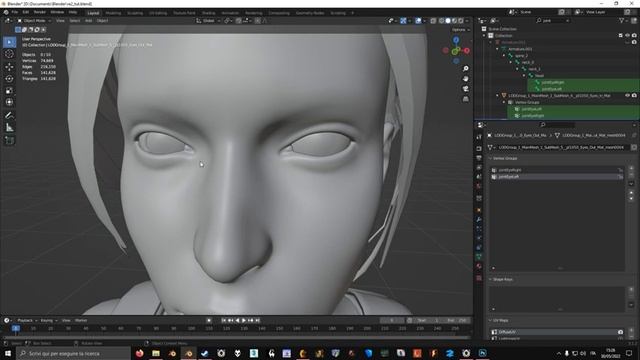Jump to timeline end frame
Screen dimensions: 640x360
[x=258, y=320]
